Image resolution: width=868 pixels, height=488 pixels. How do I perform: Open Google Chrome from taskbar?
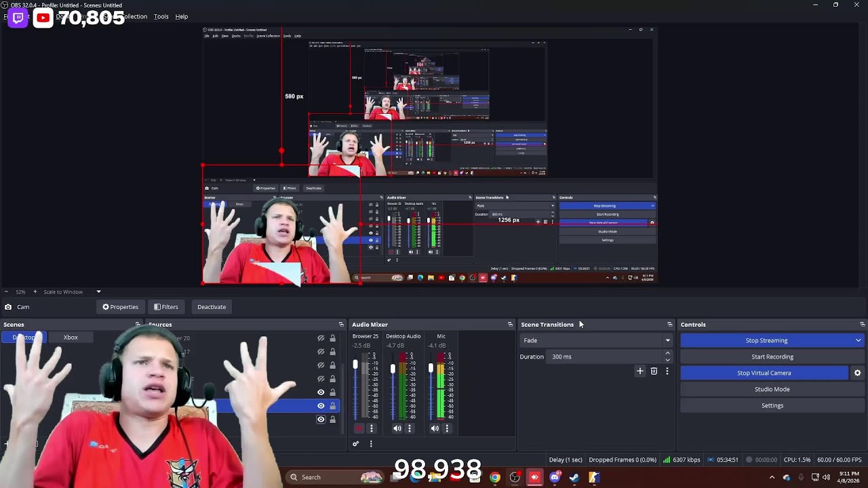pyautogui.click(x=495, y=477)
